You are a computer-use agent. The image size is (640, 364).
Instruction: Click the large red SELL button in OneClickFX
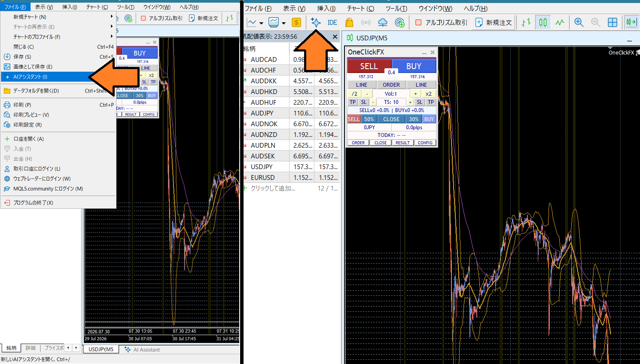tap(369, 66)
